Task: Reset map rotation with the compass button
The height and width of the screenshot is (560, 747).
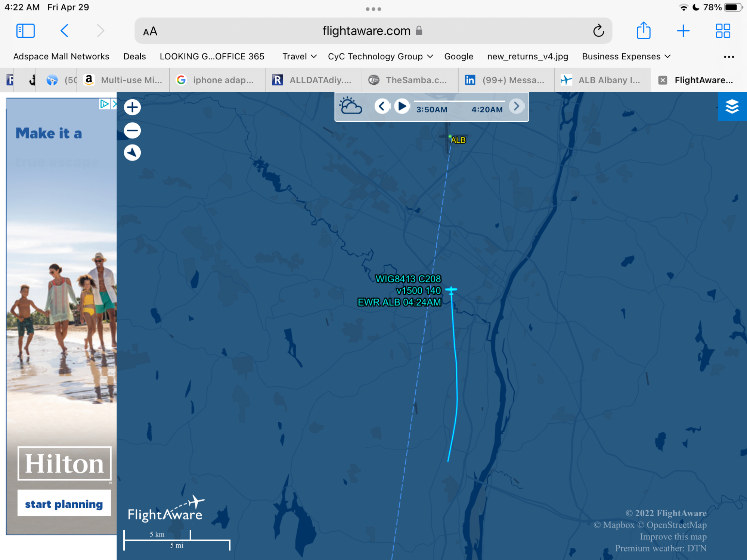Action: (x=132, y=153)
